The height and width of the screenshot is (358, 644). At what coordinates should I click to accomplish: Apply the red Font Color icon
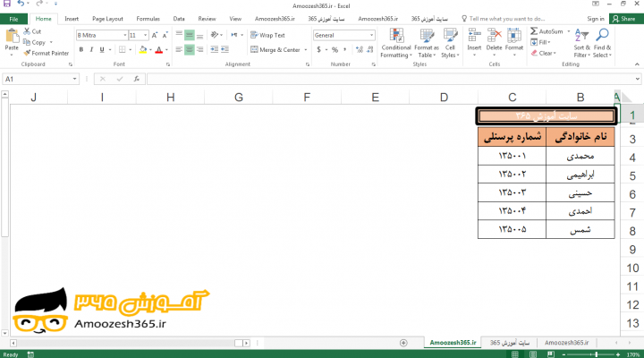159,50
